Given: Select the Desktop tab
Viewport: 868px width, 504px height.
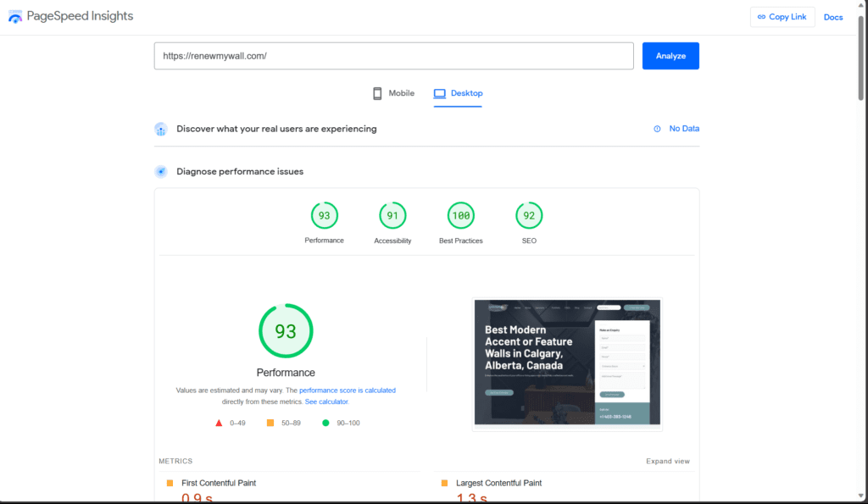Looking at the screenshot, I should pos(458,93).
